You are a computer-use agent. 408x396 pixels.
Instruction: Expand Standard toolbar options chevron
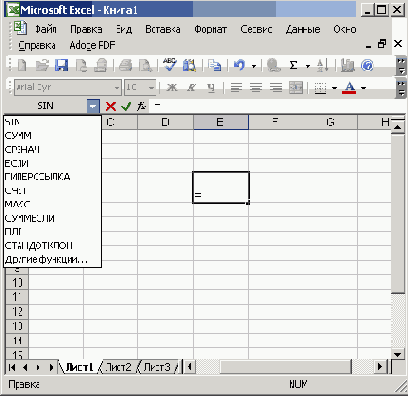pyautogui.click(x=401, y=66)
